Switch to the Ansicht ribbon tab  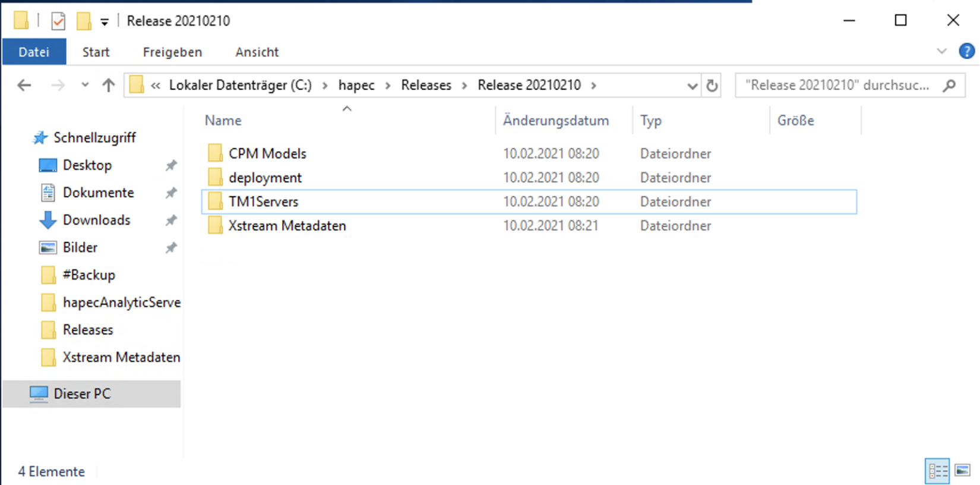[x=257, y=52]
